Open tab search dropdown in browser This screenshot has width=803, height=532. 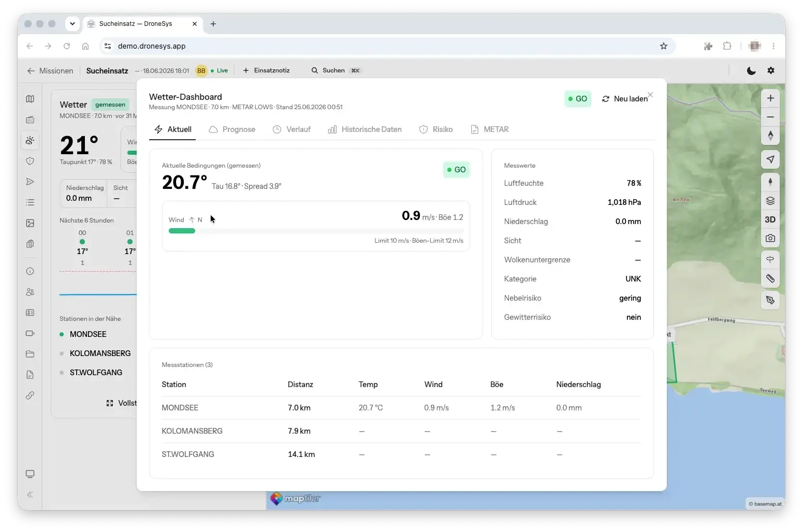pyautogui.click(x=72, y=23)
